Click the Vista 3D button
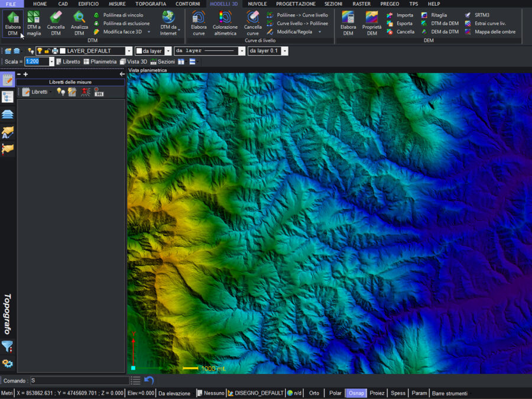The image size is (532, 399). pyautogui.click(x=134, y=61)
